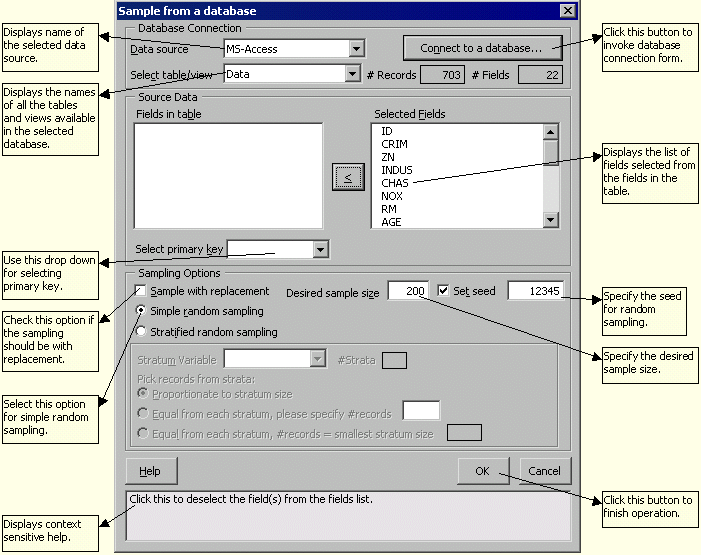
Task: Enable Sample with replacement checkbox
Action: point(141,291)
